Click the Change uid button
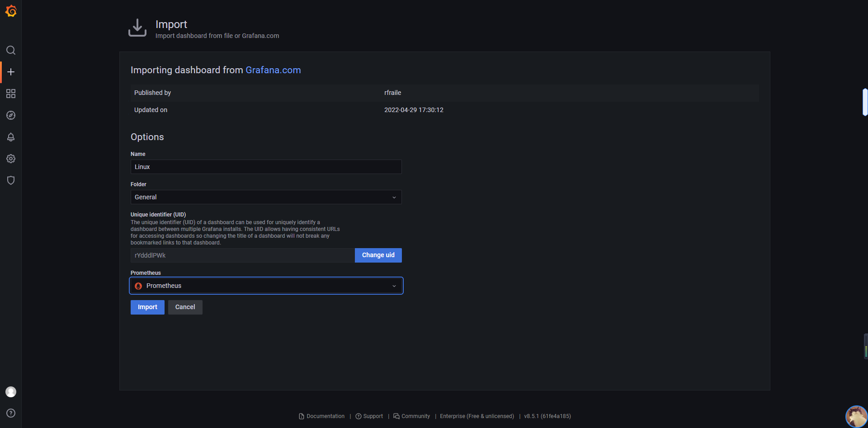This screenshot has width=868, height=428. (378, 255)
